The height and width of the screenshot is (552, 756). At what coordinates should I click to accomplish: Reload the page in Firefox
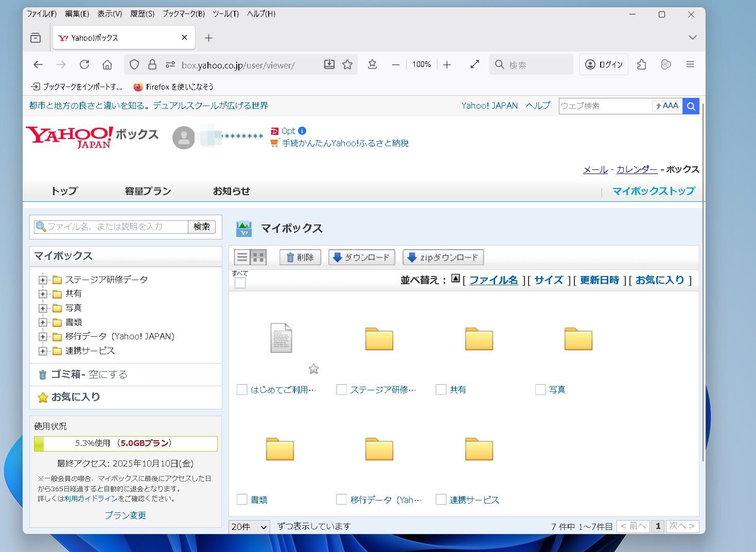tap(84, 64)
